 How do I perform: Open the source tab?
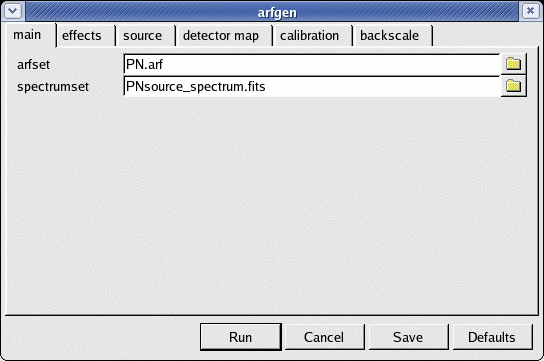click(143, 36)
